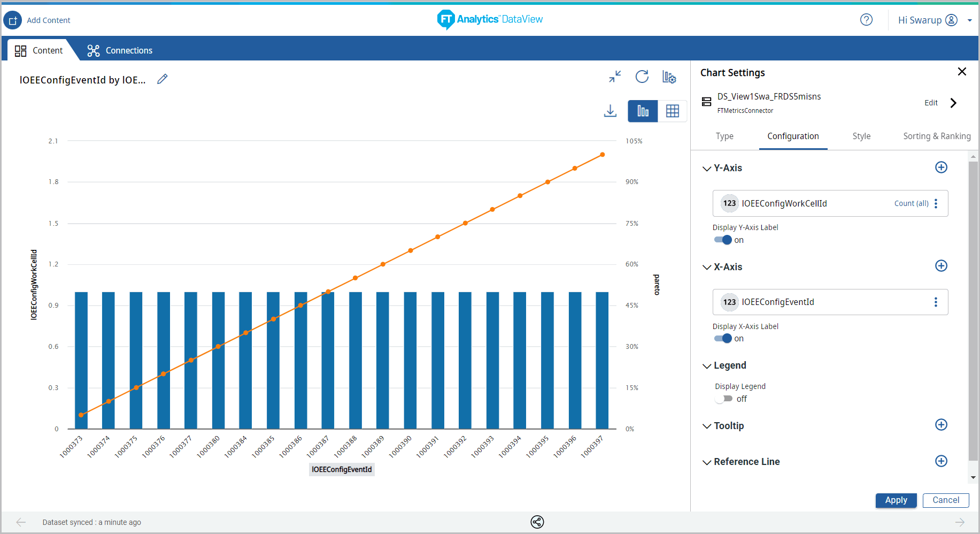Collapse the Y-Axis section
Viewport: 980px width, 534px height.
(707, 169)
